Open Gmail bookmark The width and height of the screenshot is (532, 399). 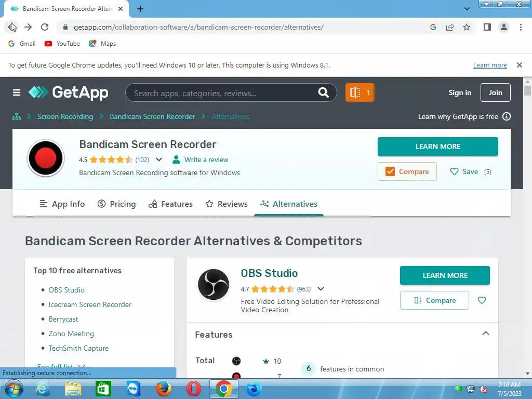click(22, 44)
